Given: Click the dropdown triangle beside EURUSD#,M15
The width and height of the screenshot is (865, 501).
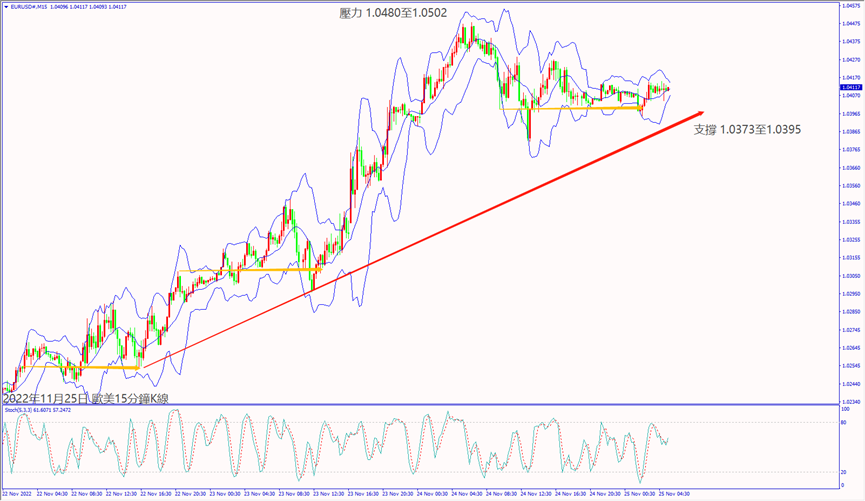Looking at the screenshot, I should coord(5,6).
